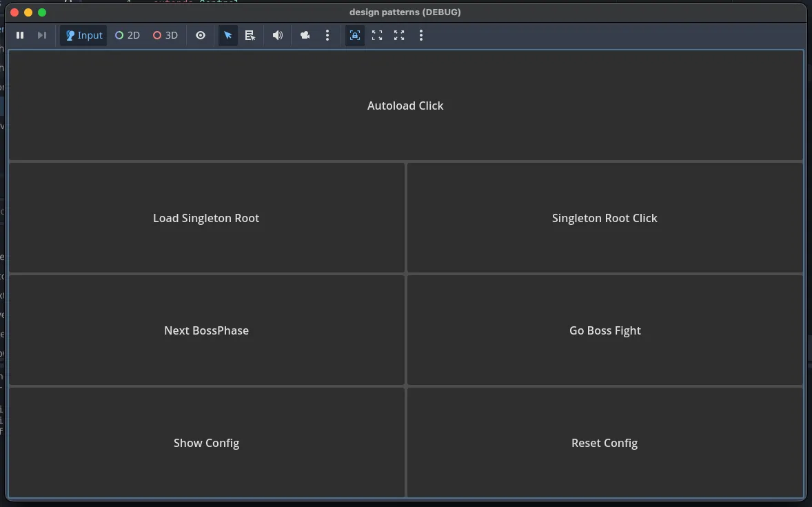Open the embedding options three-dot menu
Image resolution: width=812 pixels, height=507 pixels.
421,35
